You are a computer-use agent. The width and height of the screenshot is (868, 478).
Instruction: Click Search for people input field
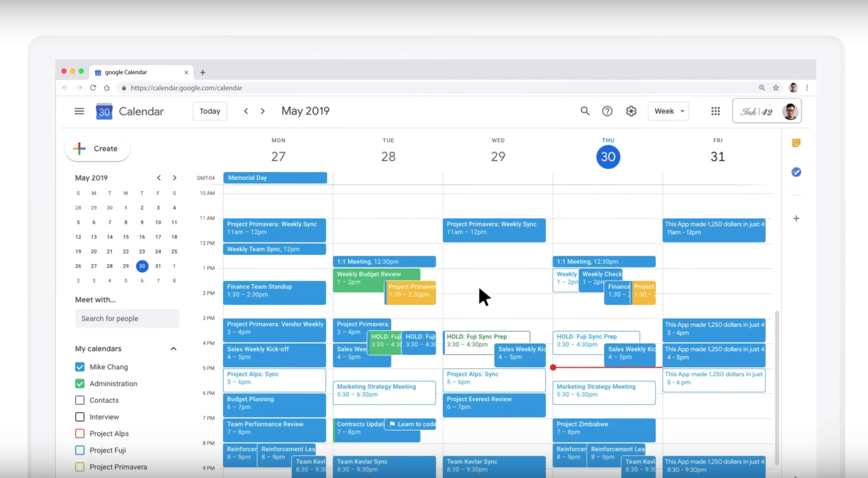click(126, 318)
